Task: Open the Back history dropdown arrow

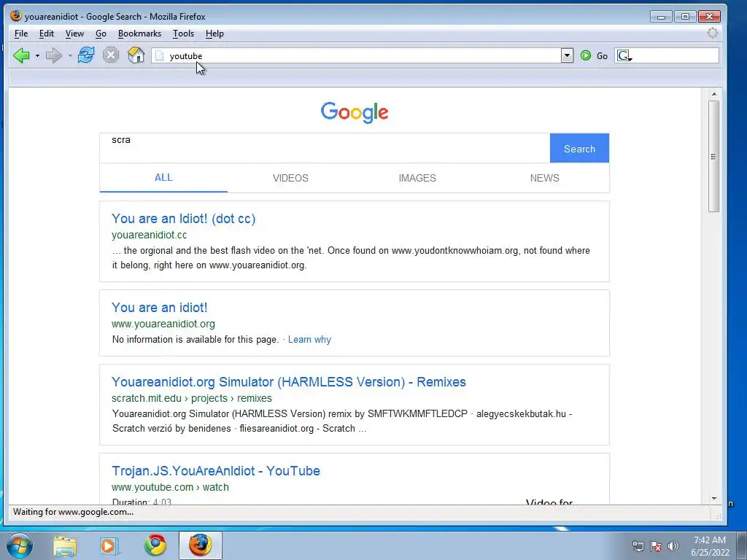Action: coord(37,55)
